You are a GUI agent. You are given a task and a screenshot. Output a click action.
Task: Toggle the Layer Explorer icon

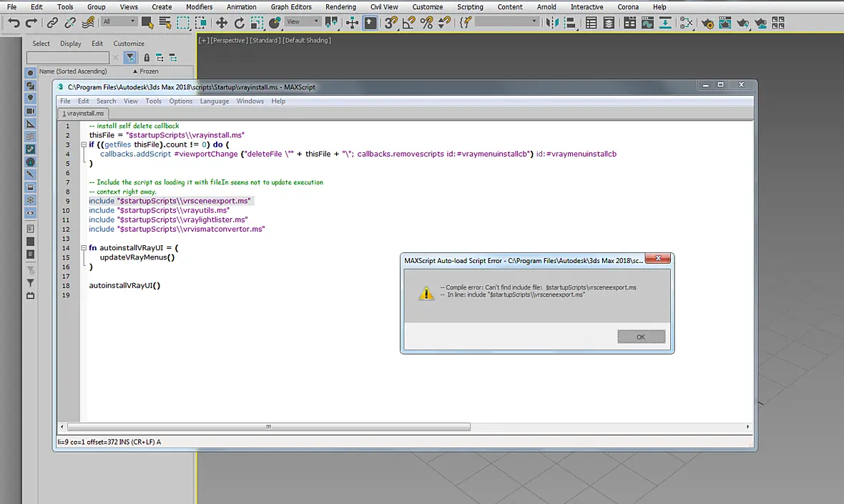(609, 23)
